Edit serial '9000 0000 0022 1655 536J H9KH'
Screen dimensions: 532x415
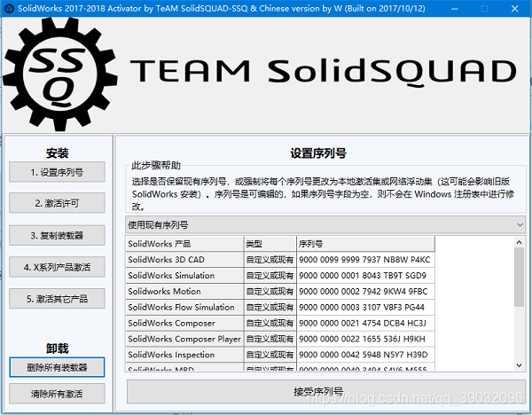(365, 339)
